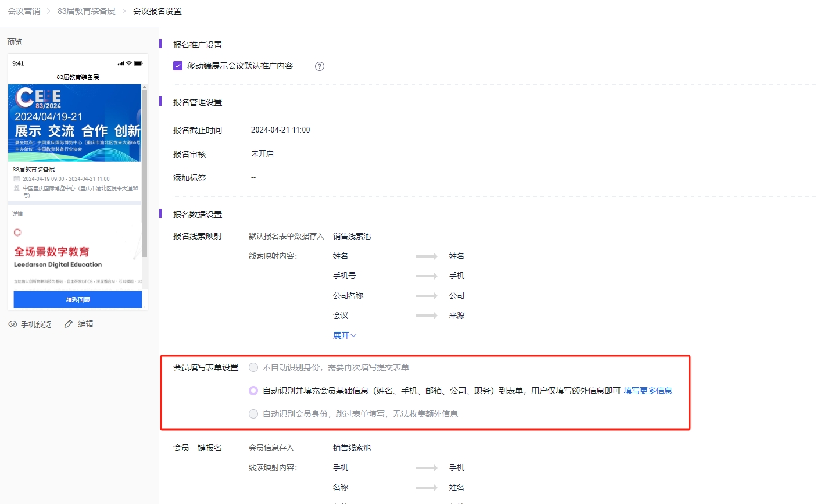This screenshot has height=504, width=816.
Task: Click the blue 精彩回顾 button in preview
Action: (x=77, y=299)
